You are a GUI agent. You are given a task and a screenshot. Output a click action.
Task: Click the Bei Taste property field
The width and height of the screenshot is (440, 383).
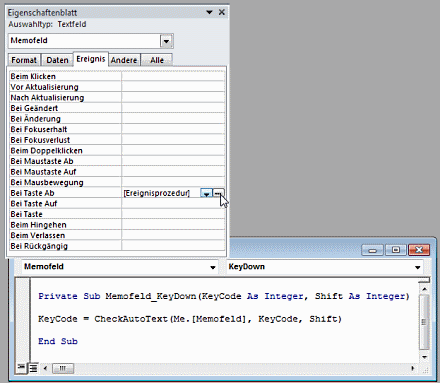point(173,214)
